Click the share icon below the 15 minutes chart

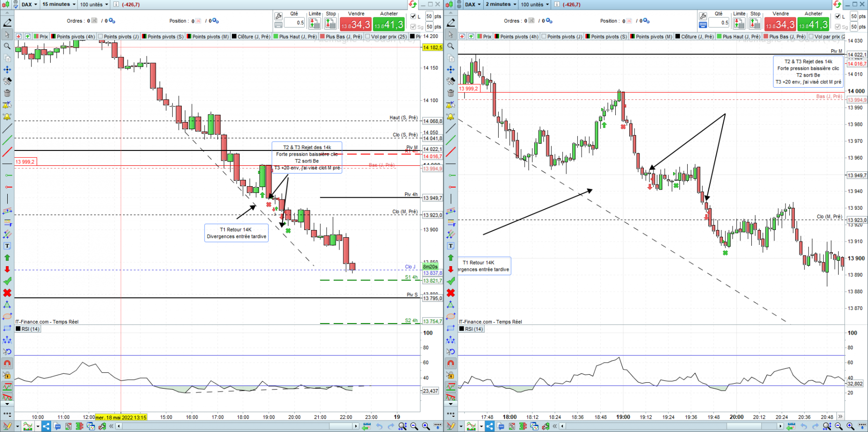point(46,426)
